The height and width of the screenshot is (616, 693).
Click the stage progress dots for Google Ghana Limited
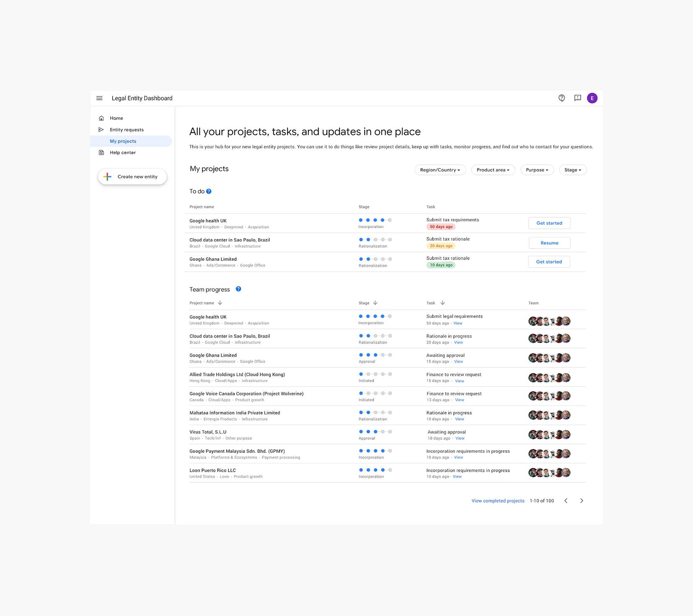[375, 259]
